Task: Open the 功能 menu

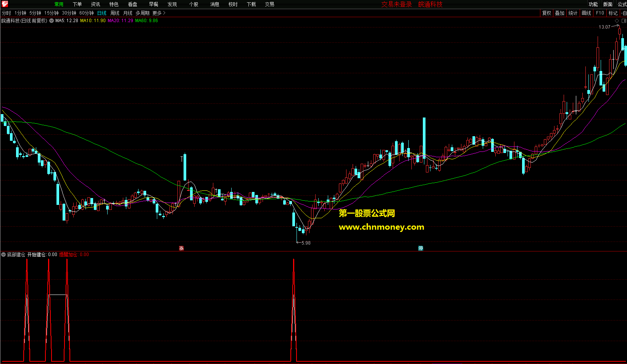Action: [593, 4]
